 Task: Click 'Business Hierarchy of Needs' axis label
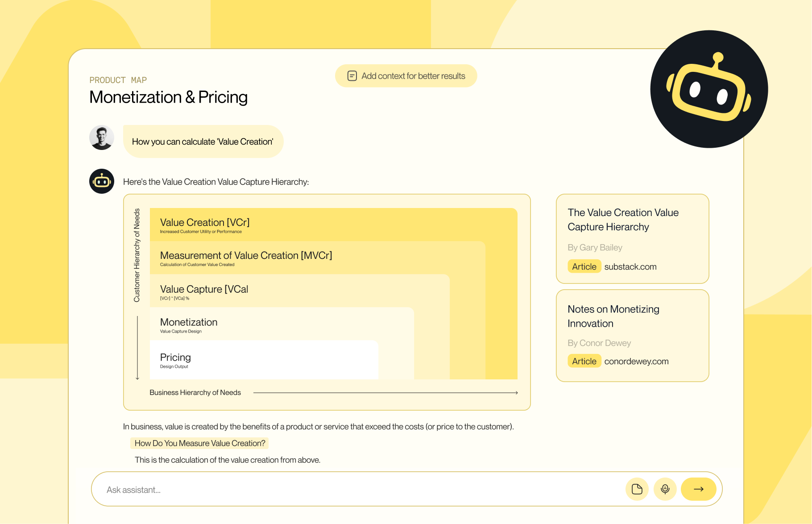[195, 392]
